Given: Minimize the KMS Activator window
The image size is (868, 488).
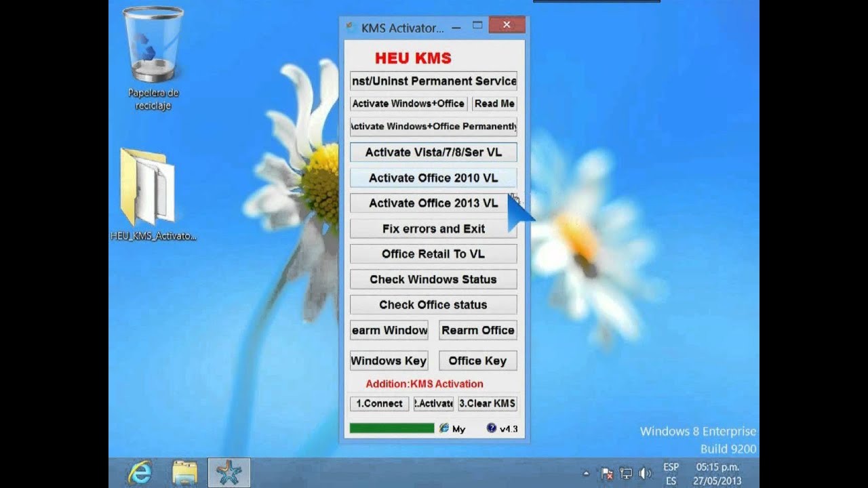Looking at the screenshot, I should [x=456, y=28].
